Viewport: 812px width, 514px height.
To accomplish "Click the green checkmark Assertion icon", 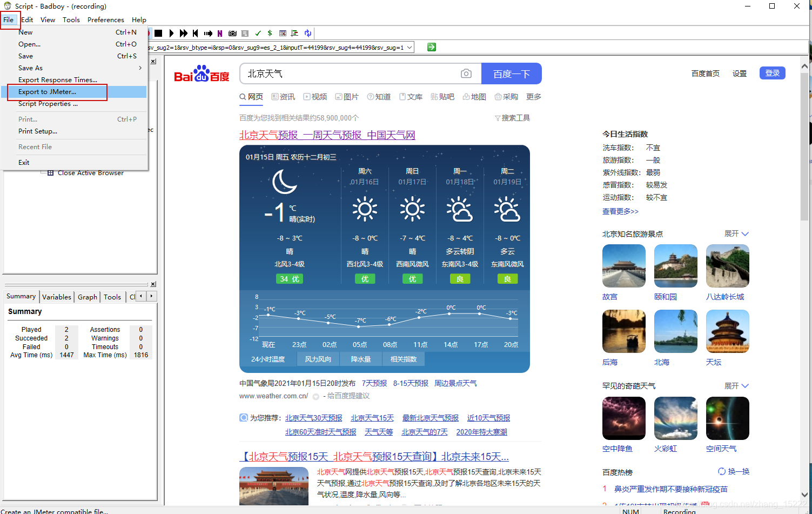I will click(258, 34).
